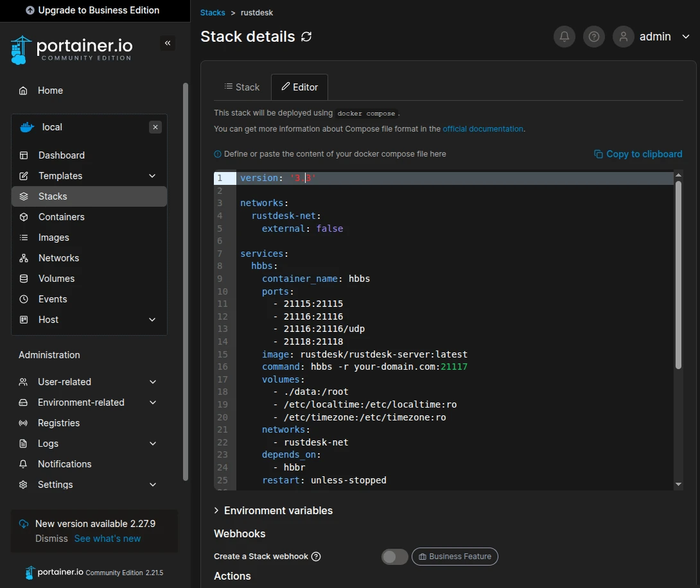Click the editor scrollbar down arrow
This screenshot has height=588, width=700.
(x=678, y=484)
